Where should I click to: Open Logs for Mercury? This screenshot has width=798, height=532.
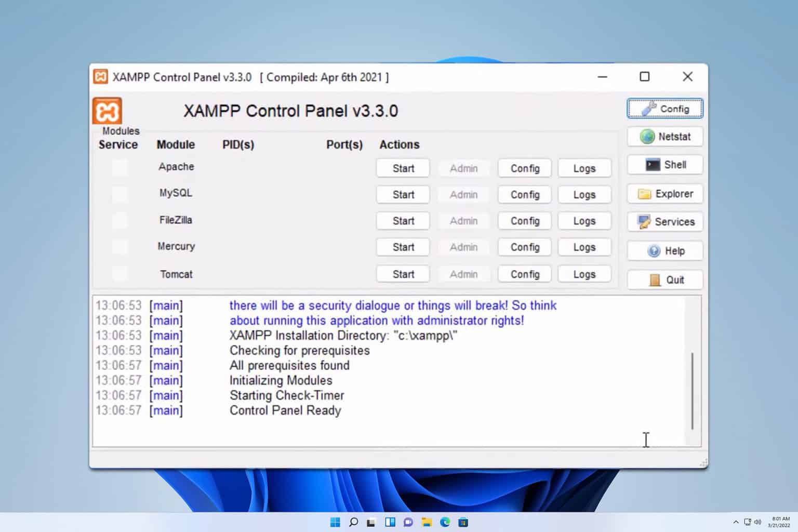584,247
